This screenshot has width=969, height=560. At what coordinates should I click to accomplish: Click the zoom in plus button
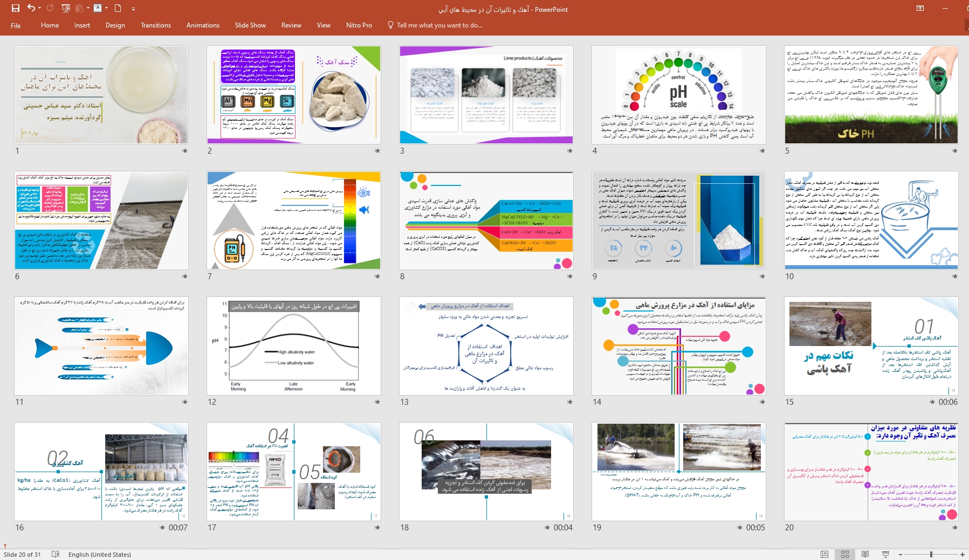(x=962, y=554)
